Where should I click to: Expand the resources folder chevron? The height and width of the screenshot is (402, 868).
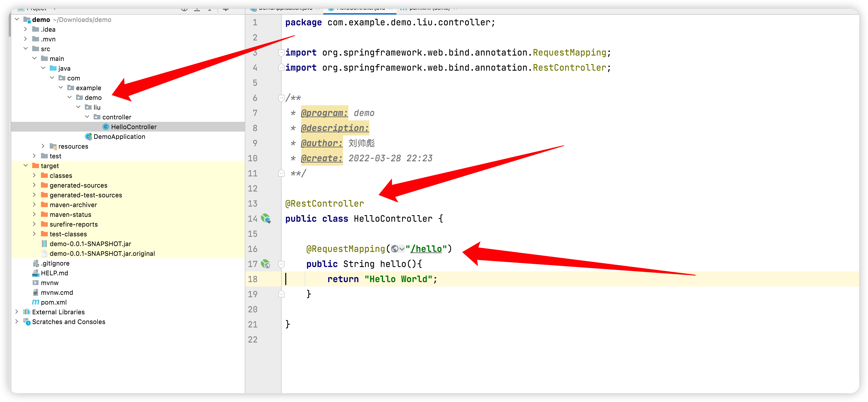point(43,146)
